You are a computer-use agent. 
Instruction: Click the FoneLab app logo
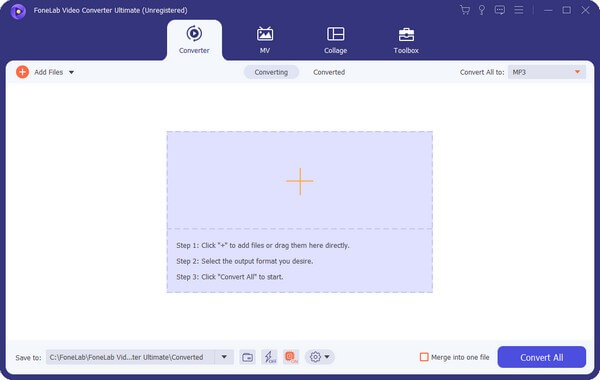pos(18,11)
